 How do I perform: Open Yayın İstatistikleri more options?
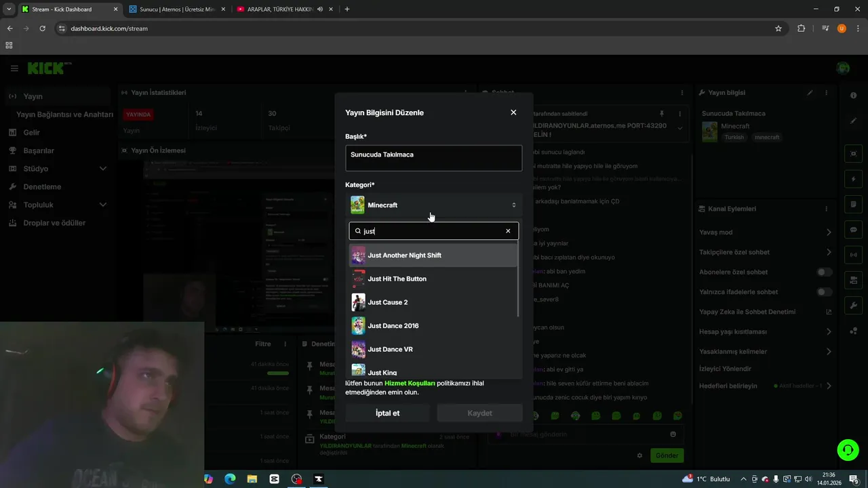pos(465,93)
